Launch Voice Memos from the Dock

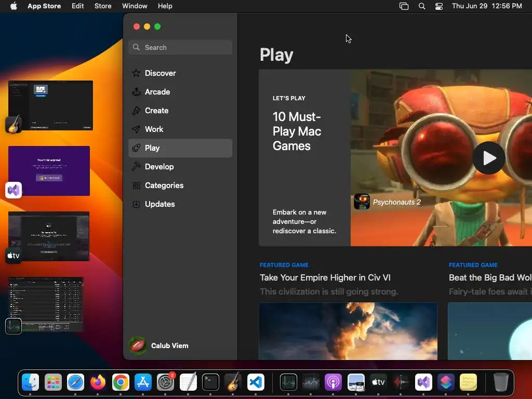pyautogui.click(x=401, y=382)
